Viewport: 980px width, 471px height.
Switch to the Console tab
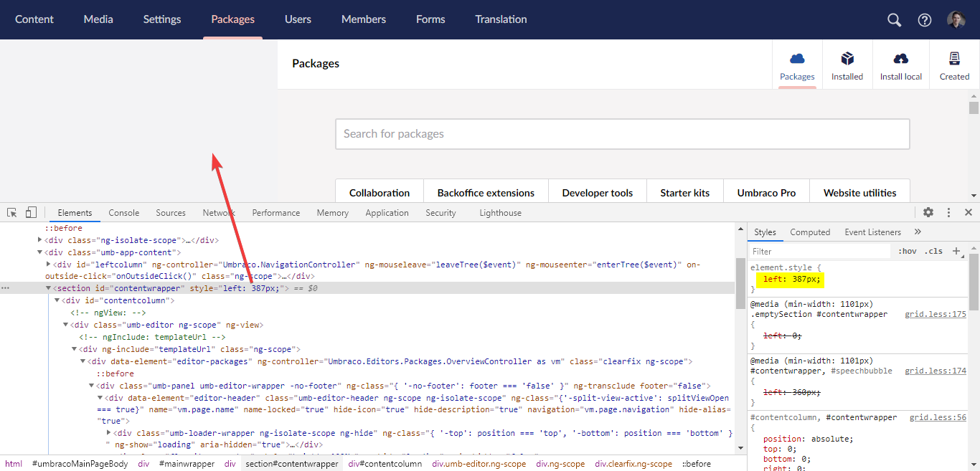[x=123, y=212]
